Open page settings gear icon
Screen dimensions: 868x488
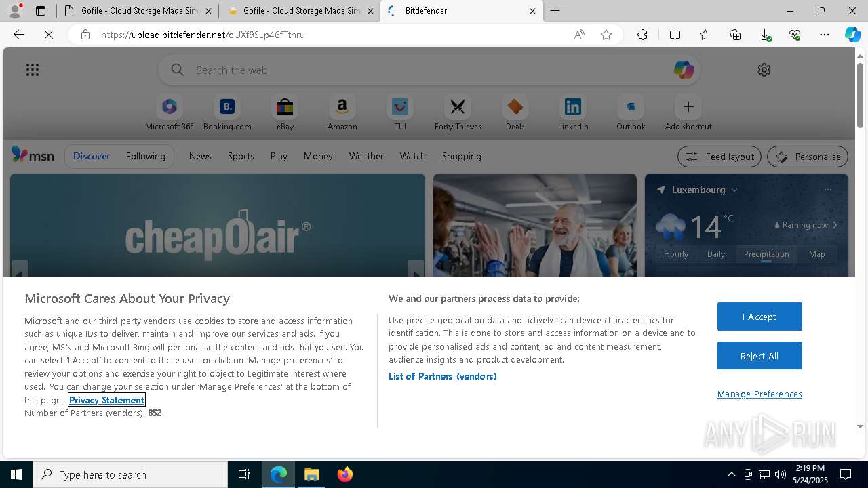point(764,70)
